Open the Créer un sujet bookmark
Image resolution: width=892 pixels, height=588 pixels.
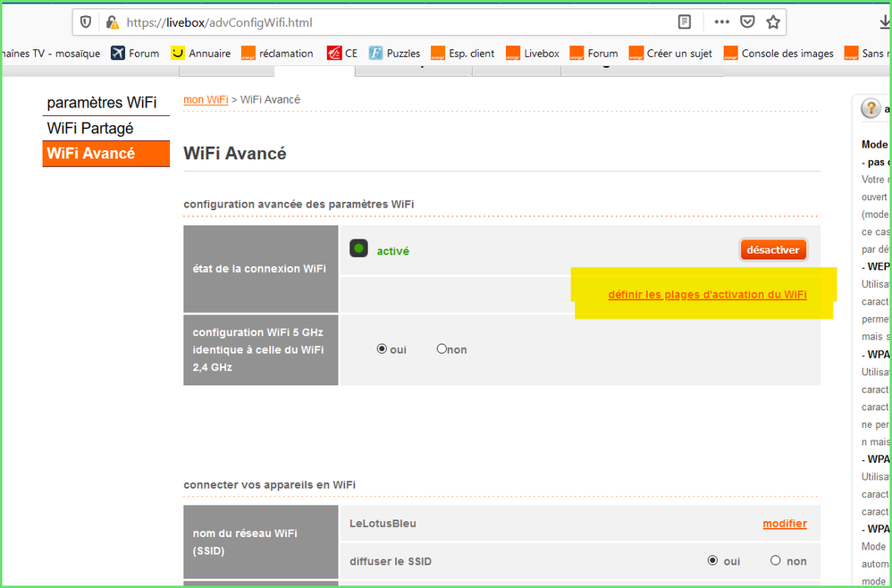tap(670, 54)
